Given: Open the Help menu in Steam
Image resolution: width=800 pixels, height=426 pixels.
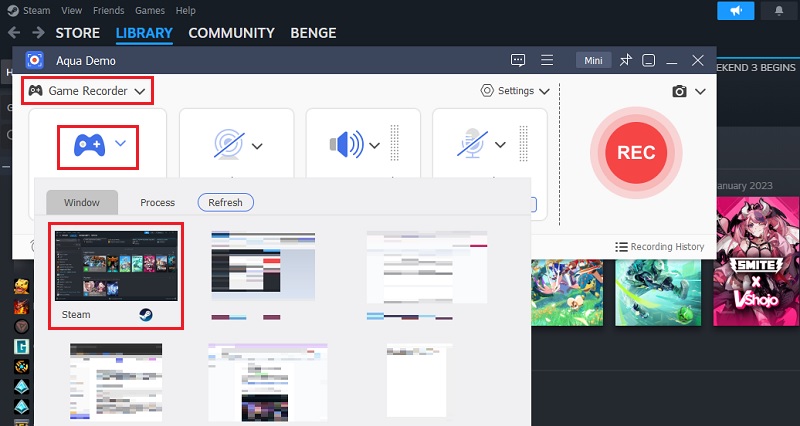Looking at the screenshot, I should [x=186, y=10].
